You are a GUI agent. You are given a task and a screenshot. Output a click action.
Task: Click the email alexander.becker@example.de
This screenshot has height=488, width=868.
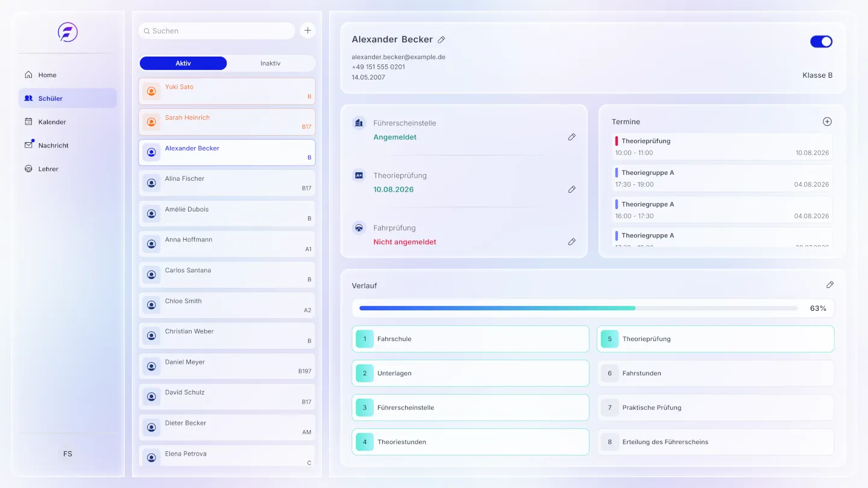pyautogui.click(x=398, y=57)
